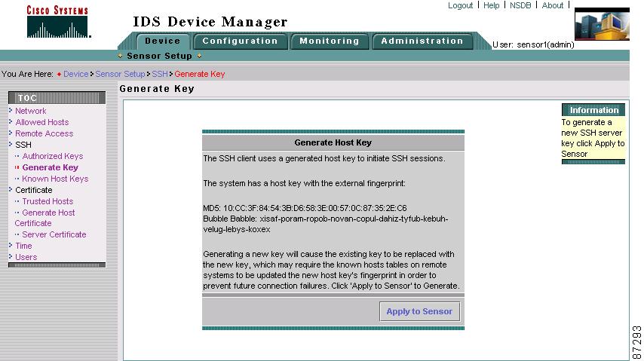The image size is (644, 361).
Task: Click the Generate Host Key heading
Action: [333, 142]
